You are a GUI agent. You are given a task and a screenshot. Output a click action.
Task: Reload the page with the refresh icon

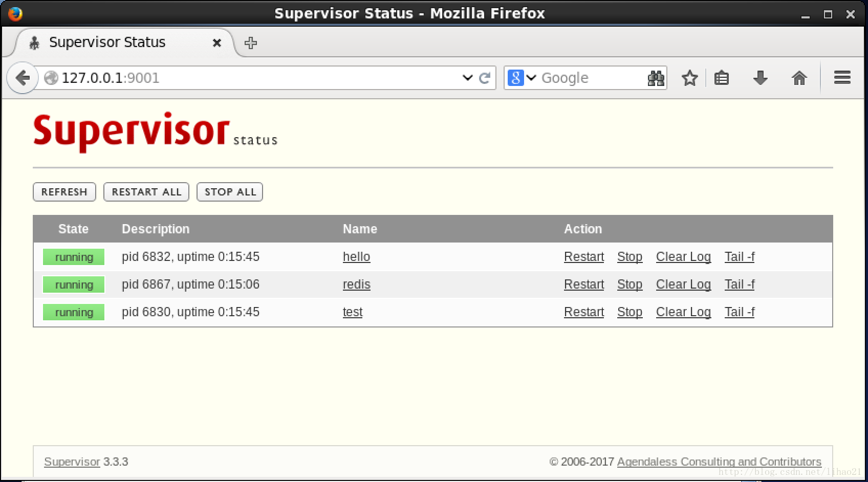484,78
